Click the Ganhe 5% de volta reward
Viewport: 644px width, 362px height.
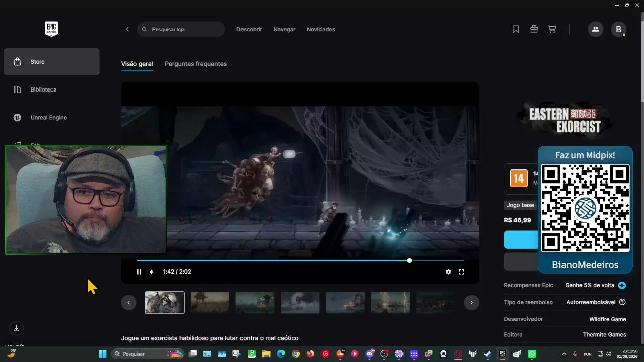click(x=590, y=285)
